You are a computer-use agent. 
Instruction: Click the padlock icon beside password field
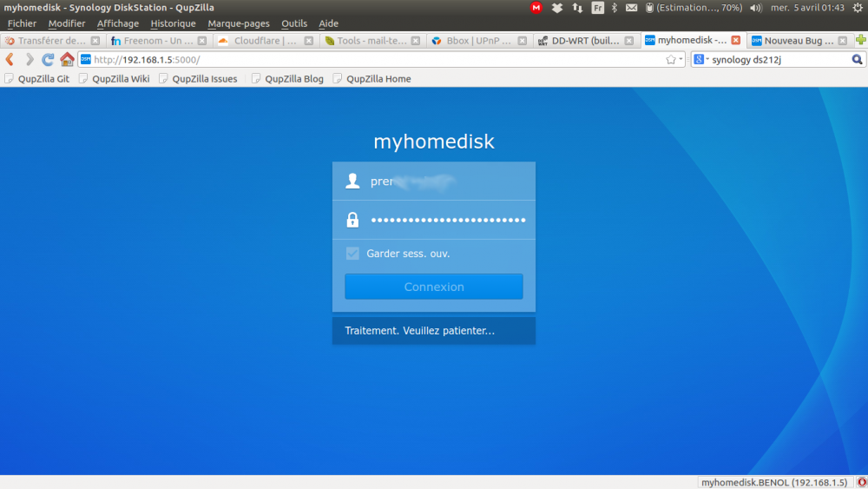click(x=352, y=220)
